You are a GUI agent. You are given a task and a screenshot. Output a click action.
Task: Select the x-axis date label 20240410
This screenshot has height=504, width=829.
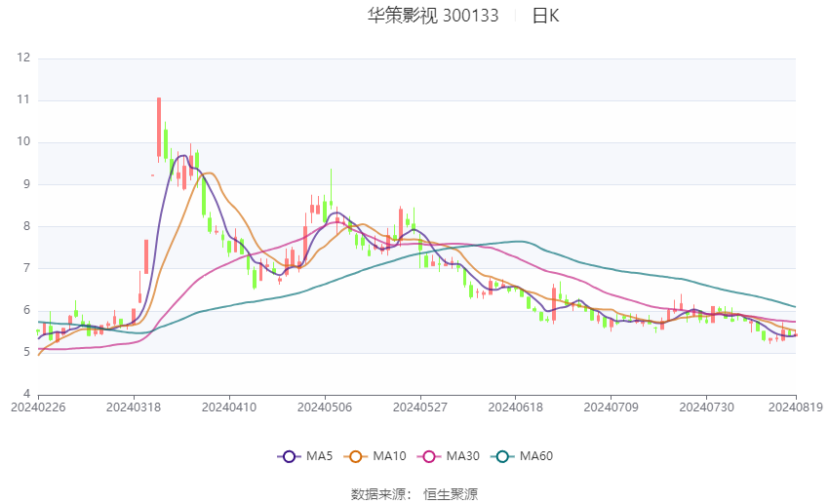pyautogui.click(x=229, y=407)
